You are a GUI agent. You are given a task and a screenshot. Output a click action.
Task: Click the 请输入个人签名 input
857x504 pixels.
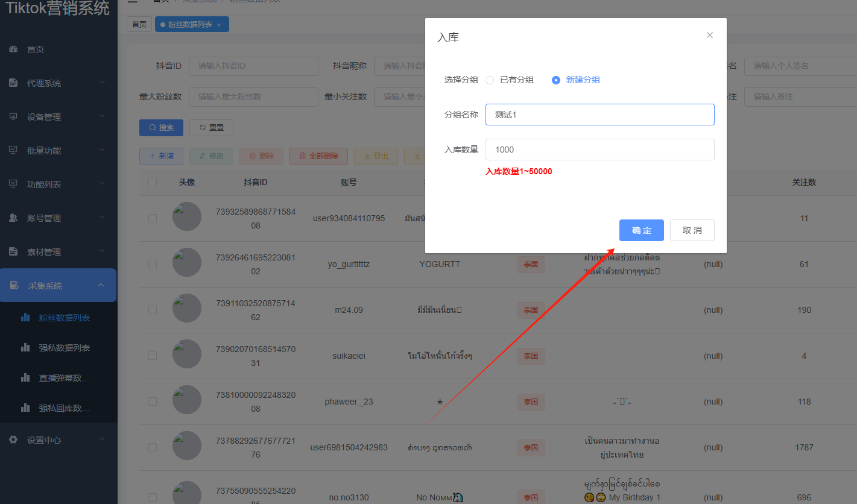click(800, 66)
